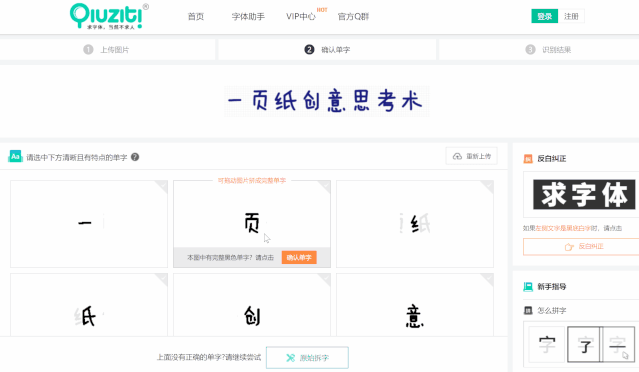
Task: Open the 首页 home page
Action: point(196,16)
